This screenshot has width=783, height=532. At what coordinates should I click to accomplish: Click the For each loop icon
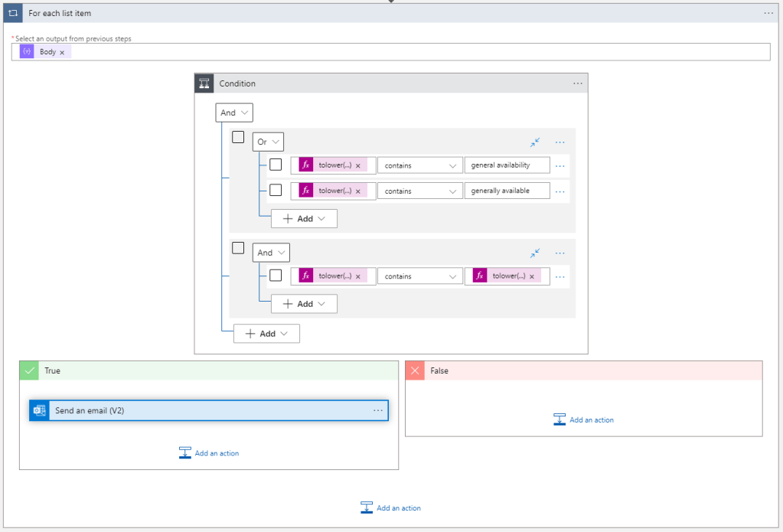click(13, 13)
